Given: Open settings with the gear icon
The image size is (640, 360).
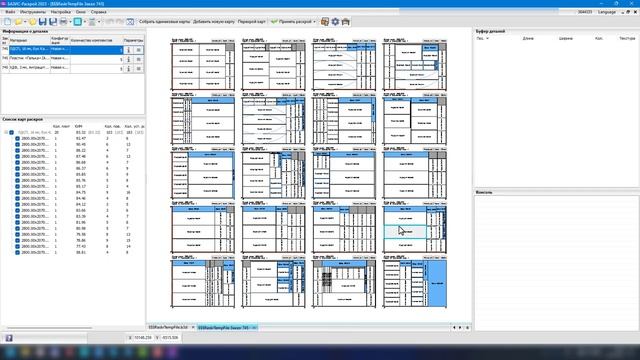Looking at the screenshot, I should pos(335,22).
